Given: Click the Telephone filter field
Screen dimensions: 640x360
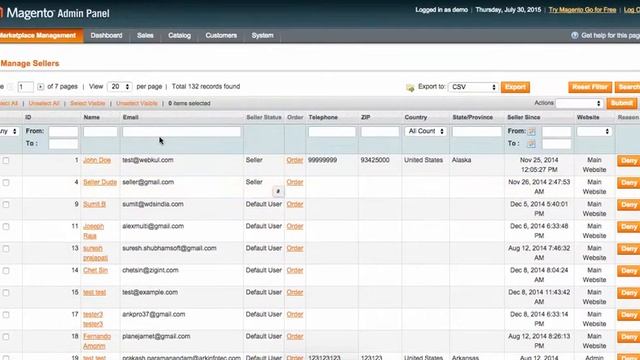Looking at the screenshot, I should coord(332,131).
